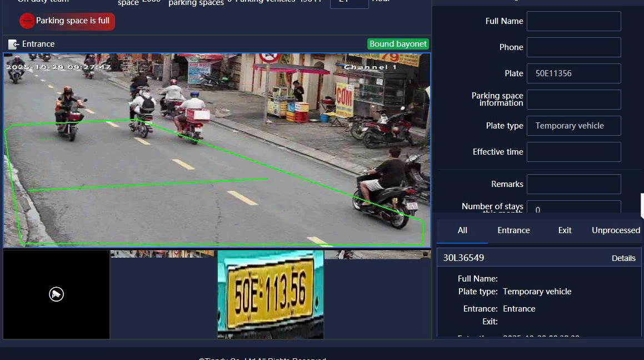Click the Effective time field
This screenshot has width=644, height=360.
[573, 151]
